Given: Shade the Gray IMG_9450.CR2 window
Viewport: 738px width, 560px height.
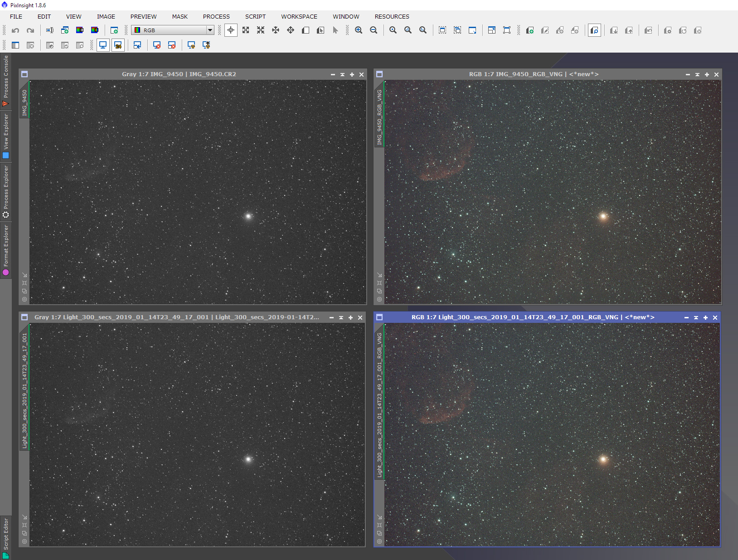Looking at the screenshot, I should tap(342, 74).
